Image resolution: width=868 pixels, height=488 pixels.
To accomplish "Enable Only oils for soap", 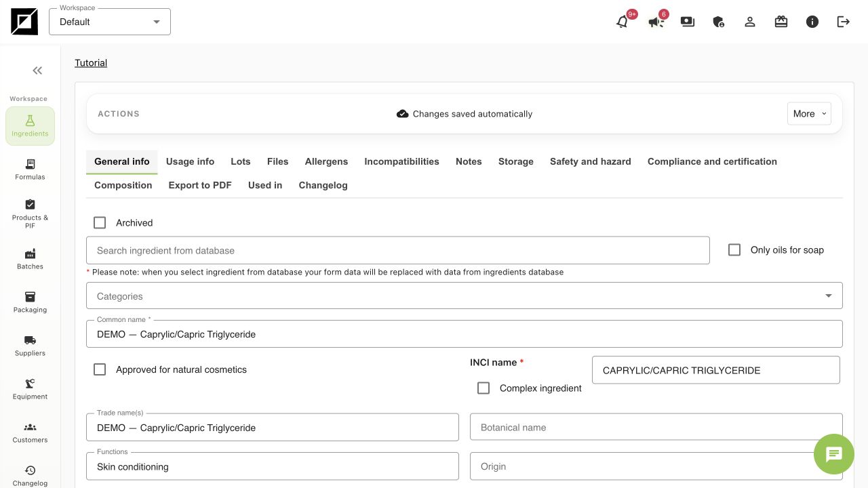I will [734, 249].
